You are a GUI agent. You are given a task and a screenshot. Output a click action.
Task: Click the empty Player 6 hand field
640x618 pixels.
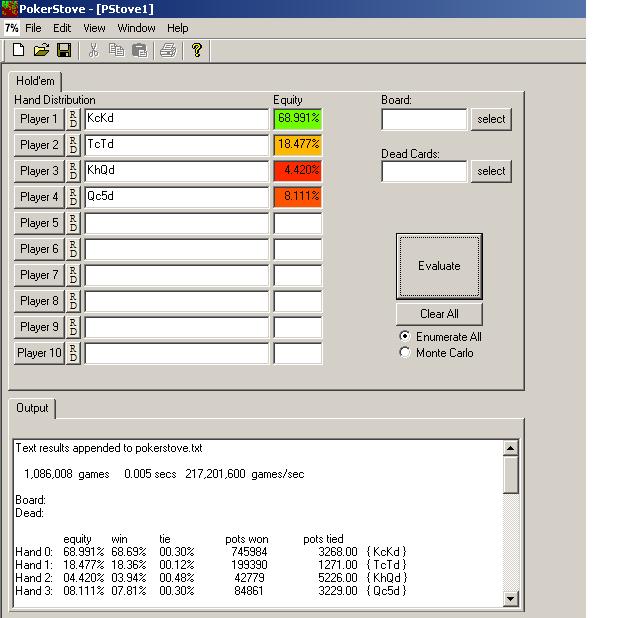176,249
